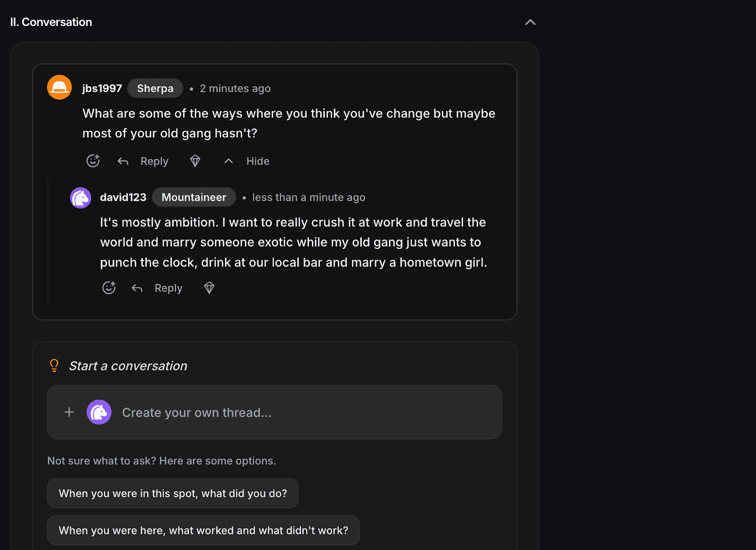Click Reply under david123's reply

[x=168, y=288]
